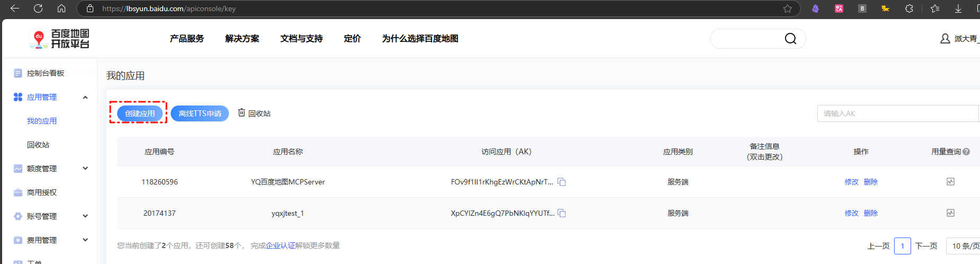
Task: Click the app name yqxjtest_1
Action: pos(288,213)
